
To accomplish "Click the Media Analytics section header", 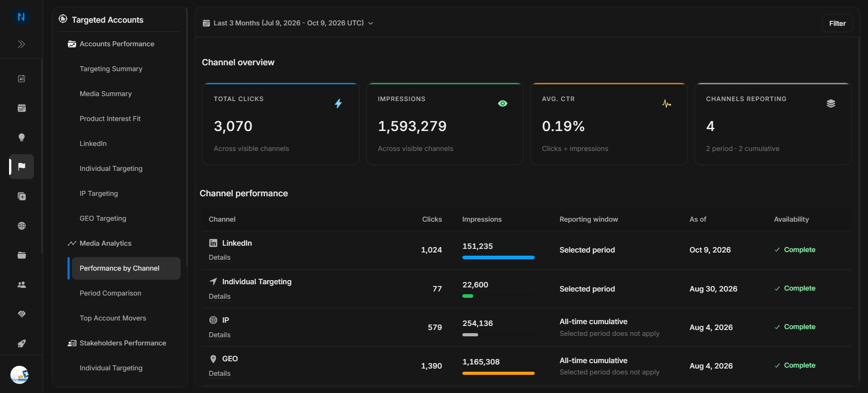I will 100,243.
